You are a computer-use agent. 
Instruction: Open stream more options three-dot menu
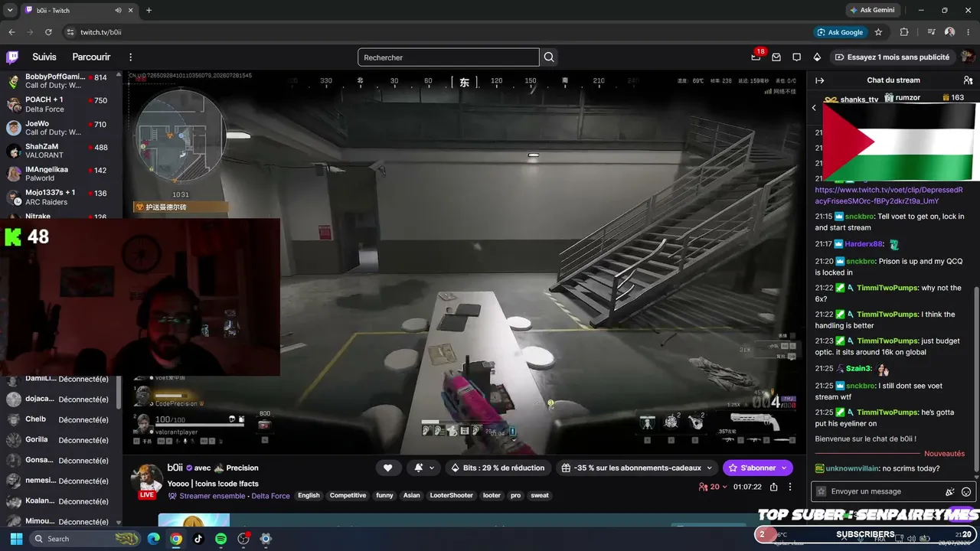(790, 487)
